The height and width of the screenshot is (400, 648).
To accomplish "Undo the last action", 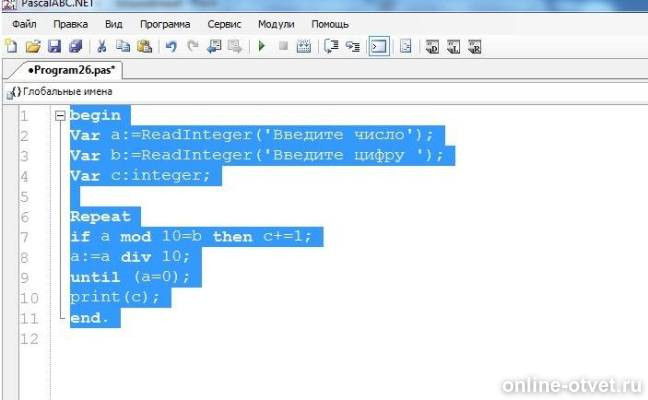I will [171, 46].
